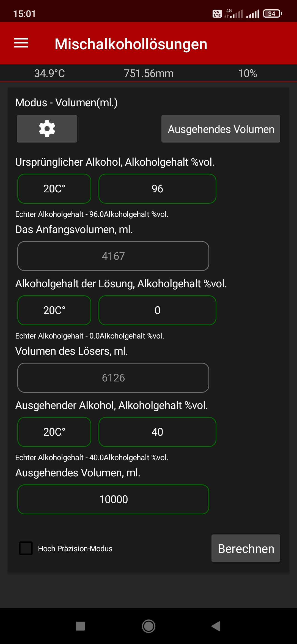
Task: Tap the Volumen des Lösers 6126 field
Action: pyautogui.click(x=113, y=378)
